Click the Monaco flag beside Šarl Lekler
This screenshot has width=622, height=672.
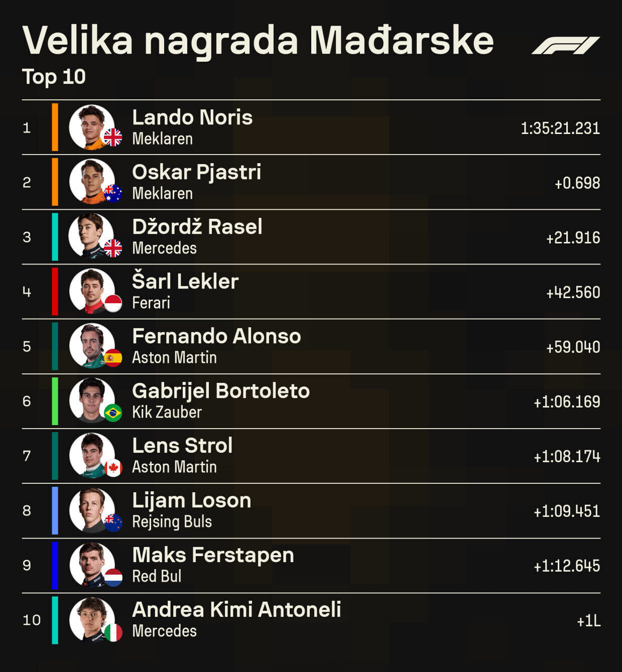tap(113, 303)
